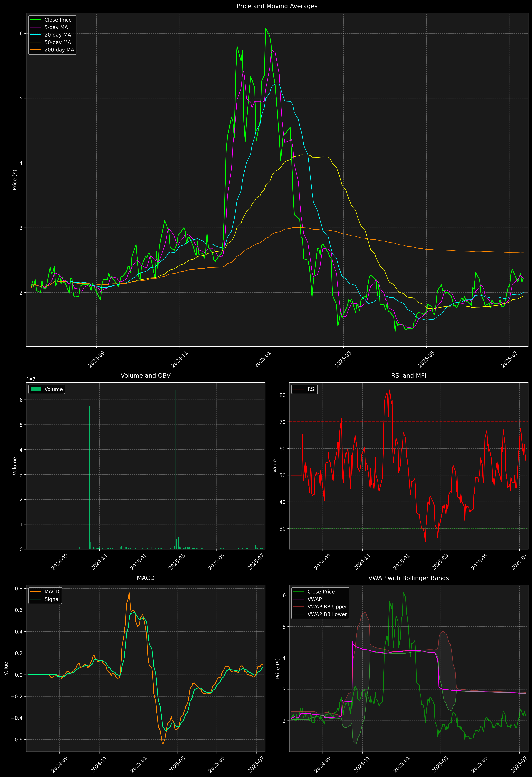Click the 'RSI and MFI' chart title

(409, 375)
